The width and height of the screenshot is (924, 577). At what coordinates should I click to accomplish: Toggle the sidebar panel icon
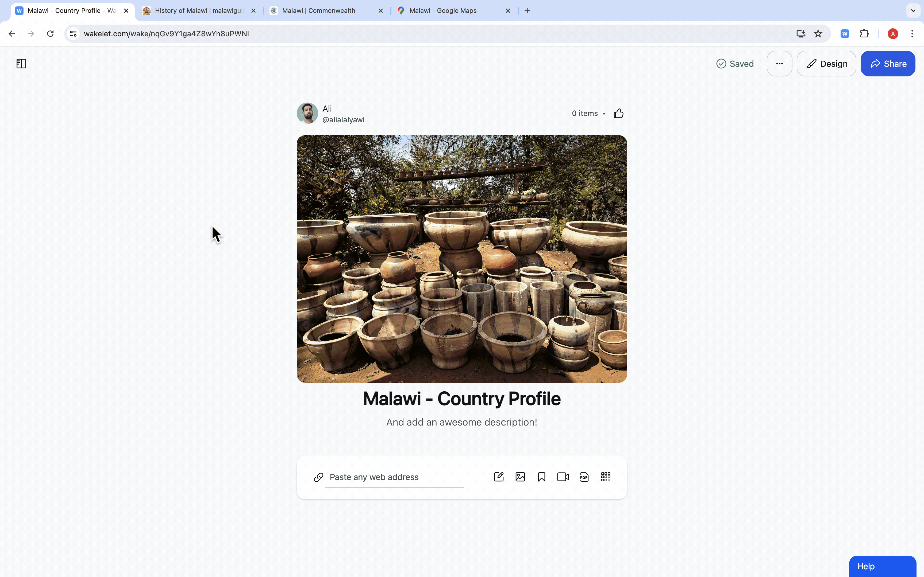click(21, 64)
